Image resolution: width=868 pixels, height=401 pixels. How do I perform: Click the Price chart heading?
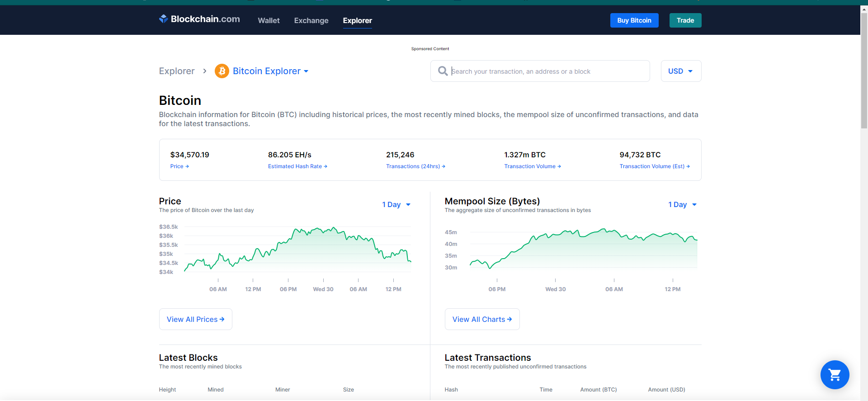(x=170, y=201)
